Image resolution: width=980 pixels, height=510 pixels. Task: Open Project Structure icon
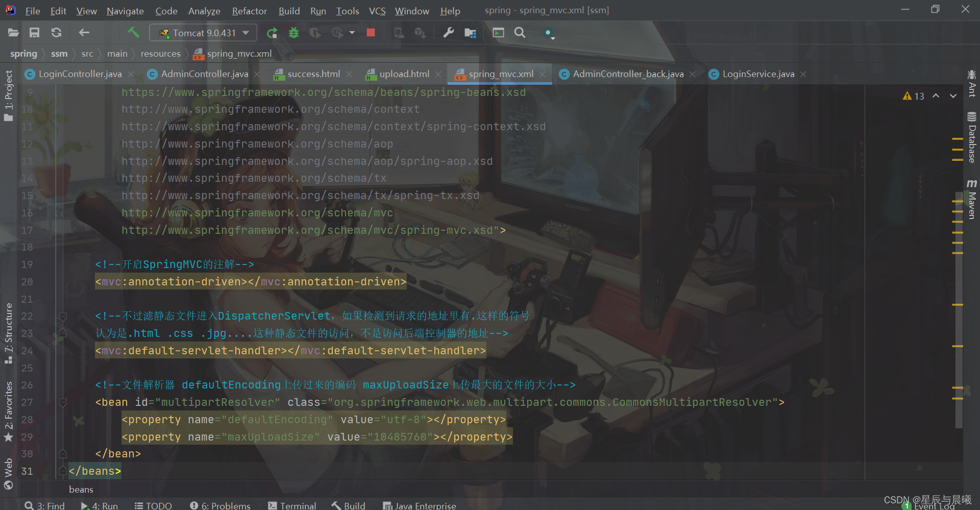tap(470, 33)
